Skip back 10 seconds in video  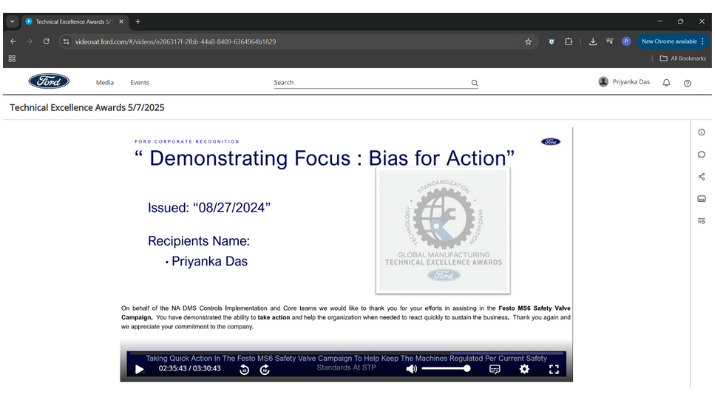[244, 369]
